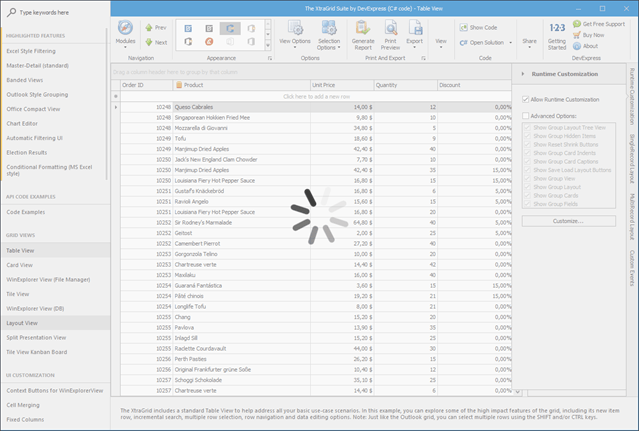639x431 pixels.
Task: Select the '64,80 $' unit price cell
Action: pyautogui.click(x=342, y=223)
